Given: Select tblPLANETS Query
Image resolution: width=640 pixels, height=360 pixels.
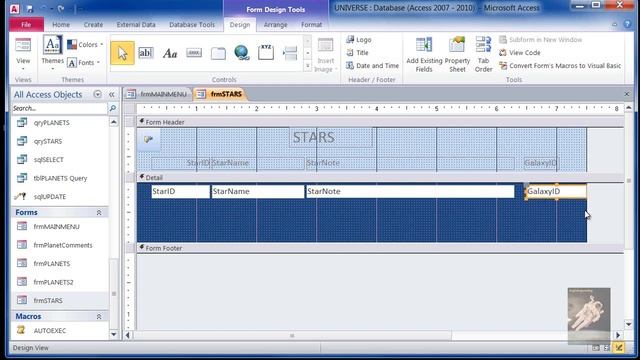Looking at the screenshot, I should [x=60, y=178].
